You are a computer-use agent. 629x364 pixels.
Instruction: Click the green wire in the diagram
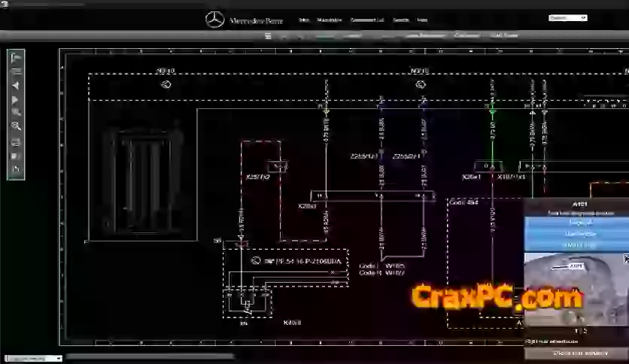click(493, 136)
